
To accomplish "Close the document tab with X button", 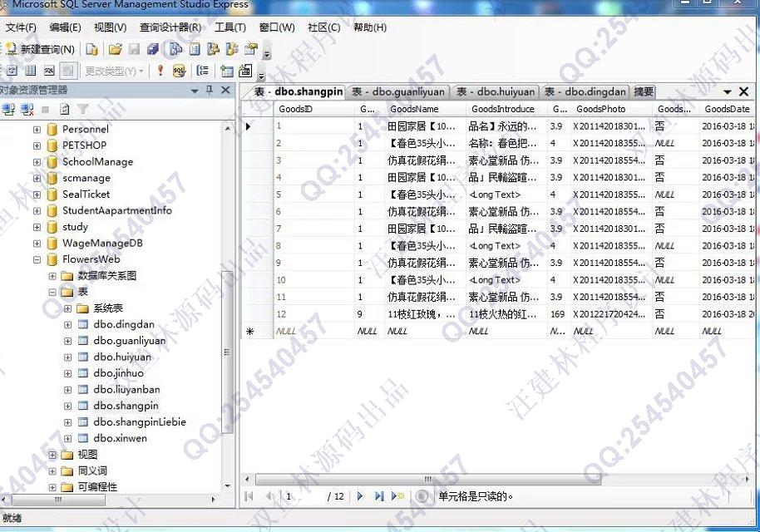I will click(744, 91).
